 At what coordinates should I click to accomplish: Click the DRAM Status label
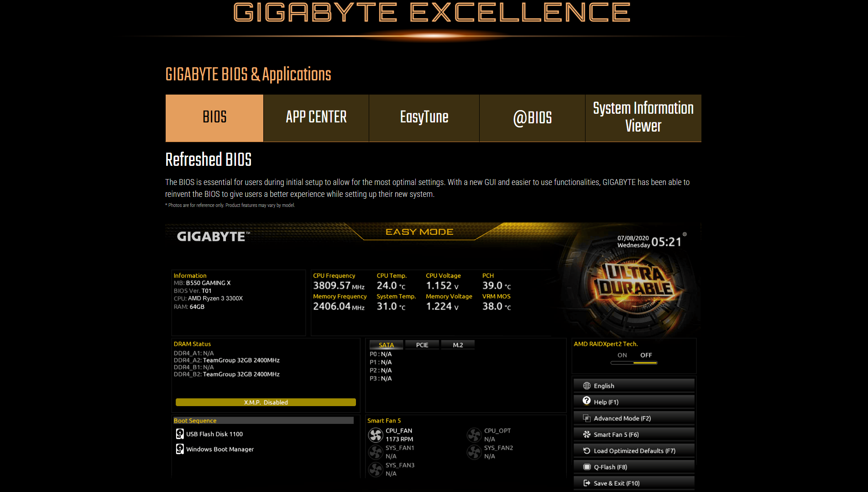point(192,344)
